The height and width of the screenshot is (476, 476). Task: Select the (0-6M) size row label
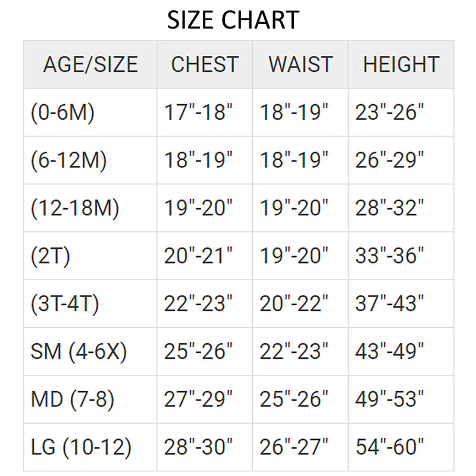(x=62, y=112)
